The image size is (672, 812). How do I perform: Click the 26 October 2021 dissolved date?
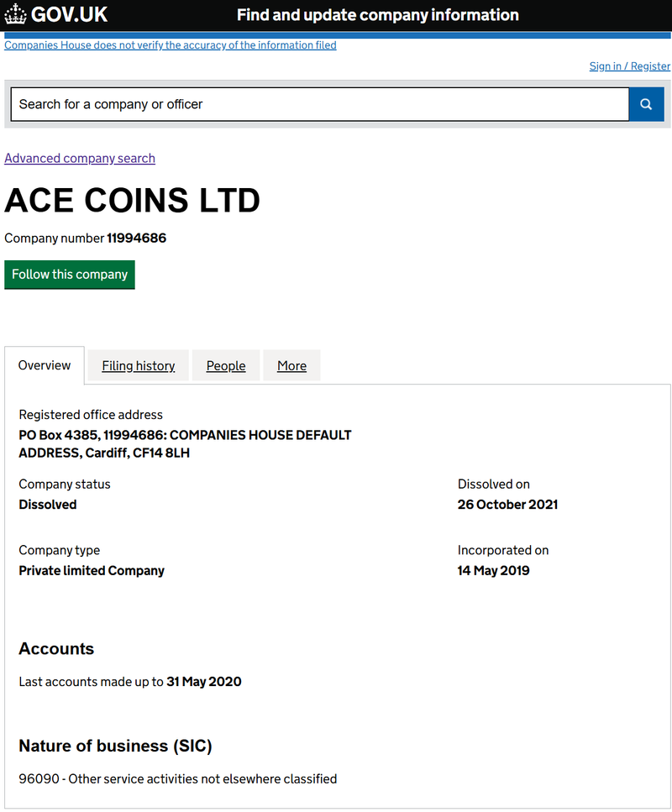pyautogui.click(x=507, y=505)
